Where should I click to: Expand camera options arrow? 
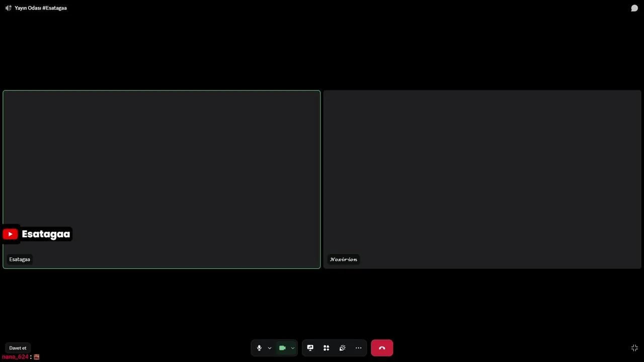click(x=293, y=348)
